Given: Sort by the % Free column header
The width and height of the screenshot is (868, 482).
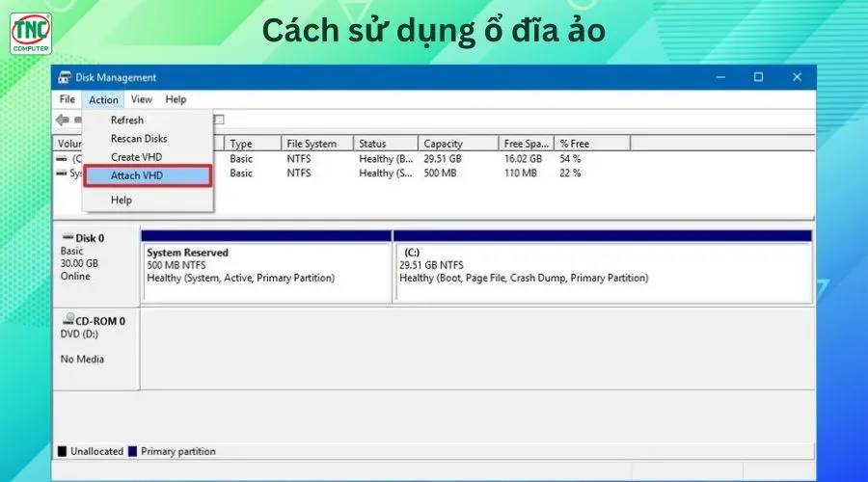Looking at the screenshot, I should [592, 144].
